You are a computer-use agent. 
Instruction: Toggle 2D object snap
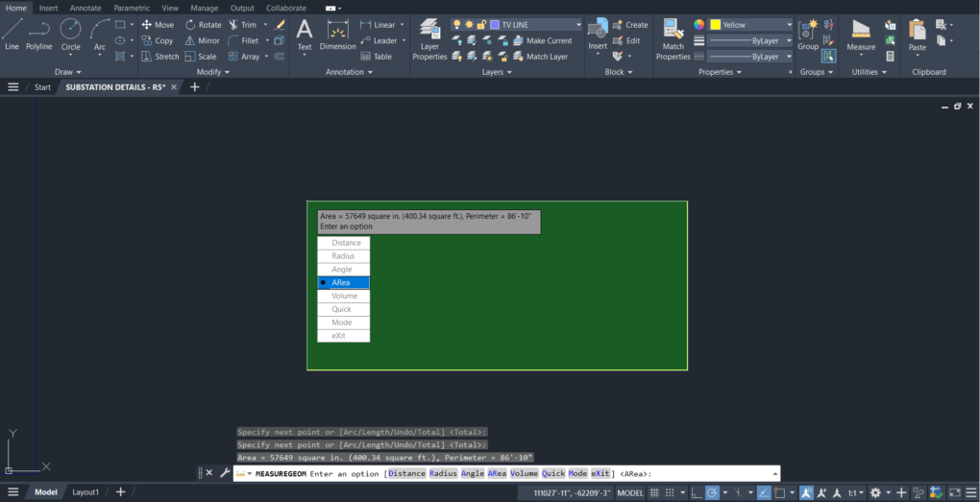779,492
